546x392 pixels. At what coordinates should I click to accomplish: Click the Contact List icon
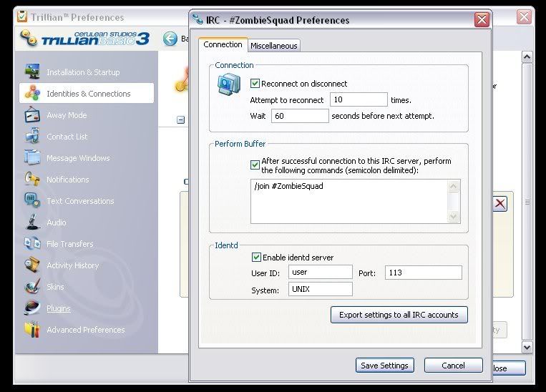point(32,136)
